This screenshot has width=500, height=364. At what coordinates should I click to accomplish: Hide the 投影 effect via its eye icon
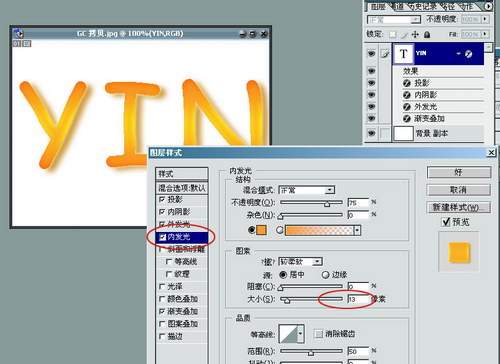[x=371, y=83]
